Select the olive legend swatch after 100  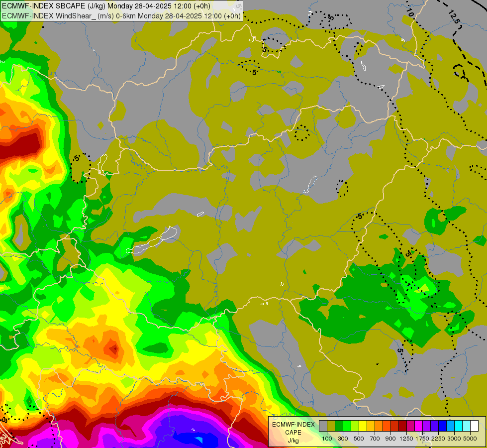(x=331, y=426)
